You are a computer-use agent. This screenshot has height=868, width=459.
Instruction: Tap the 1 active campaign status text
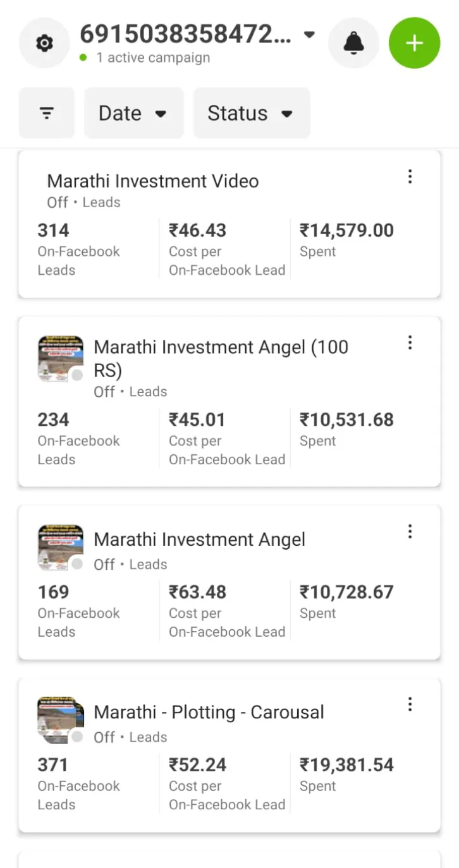pyautogui.click(x=152, y=57)
